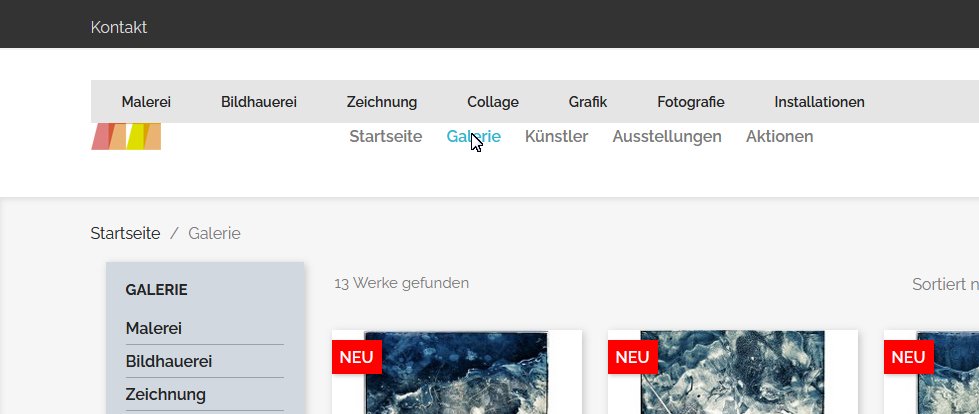Open the Ausstellungen page

tap(667, 136)
